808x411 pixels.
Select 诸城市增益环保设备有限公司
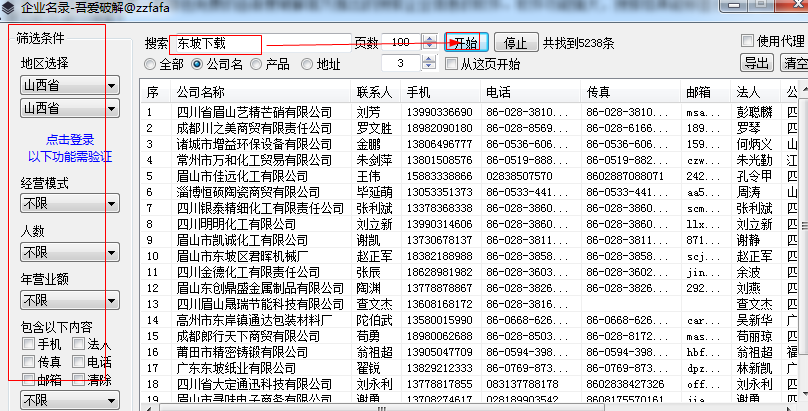(x=254, y=144)
